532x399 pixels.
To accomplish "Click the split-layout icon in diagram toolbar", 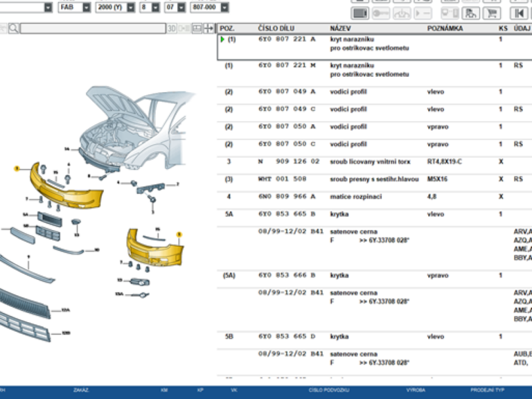I will point(197,28).
